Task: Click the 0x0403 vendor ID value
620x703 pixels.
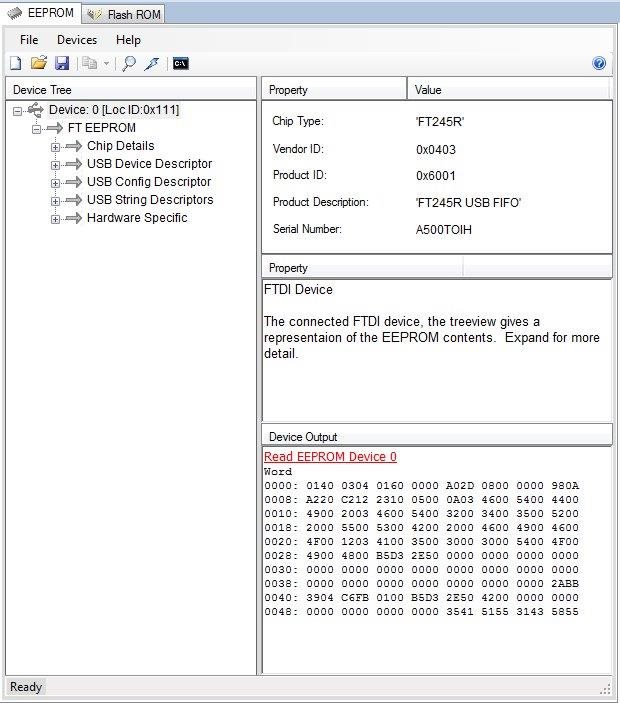Action: click(436, 150)
